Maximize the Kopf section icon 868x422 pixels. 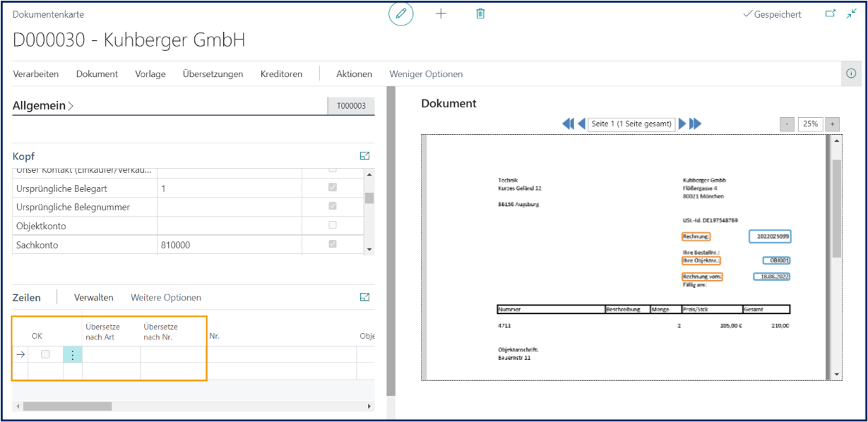point(365,156)
